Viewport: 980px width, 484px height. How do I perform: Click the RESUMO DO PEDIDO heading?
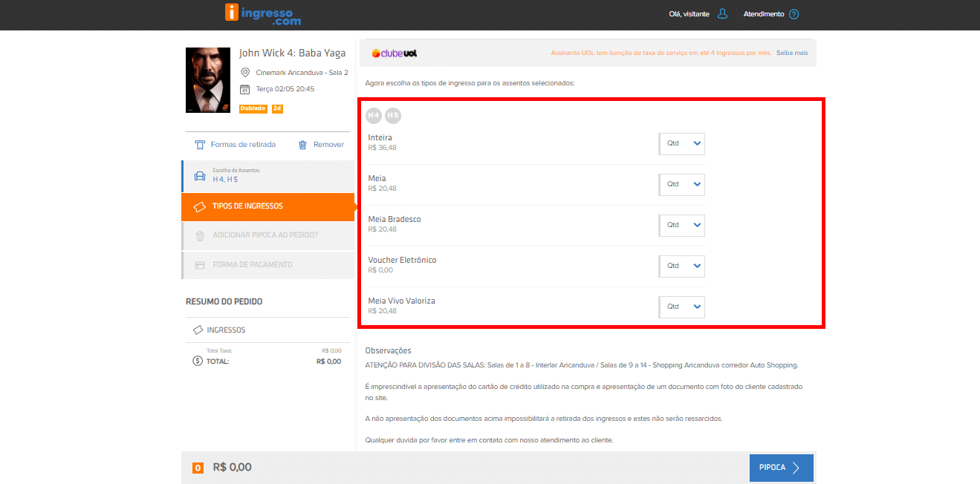coord(224,301)
